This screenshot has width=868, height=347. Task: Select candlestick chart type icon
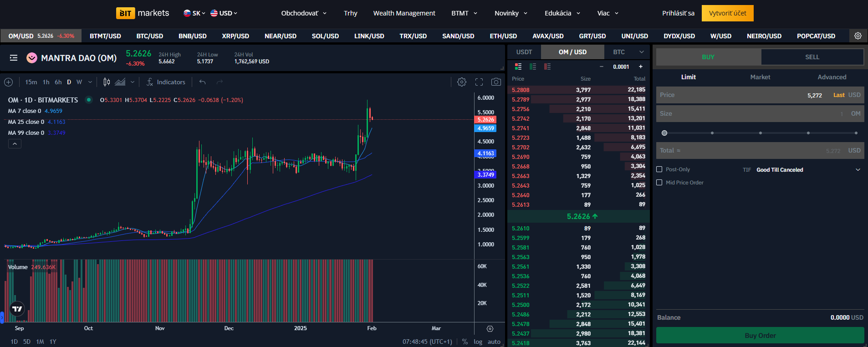click(x=107, y=82)
